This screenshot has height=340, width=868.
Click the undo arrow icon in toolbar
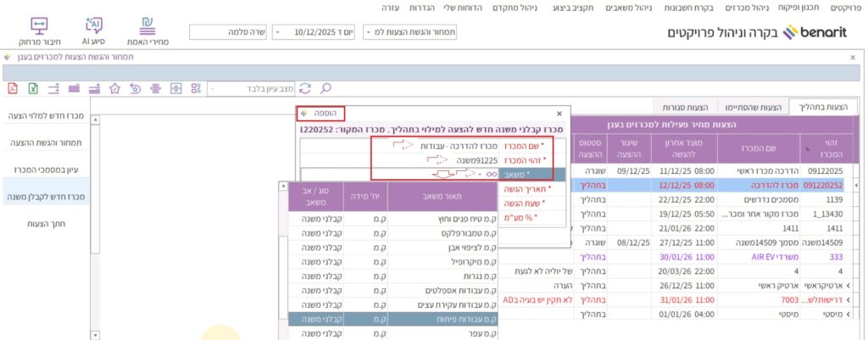tap(135, 88)
